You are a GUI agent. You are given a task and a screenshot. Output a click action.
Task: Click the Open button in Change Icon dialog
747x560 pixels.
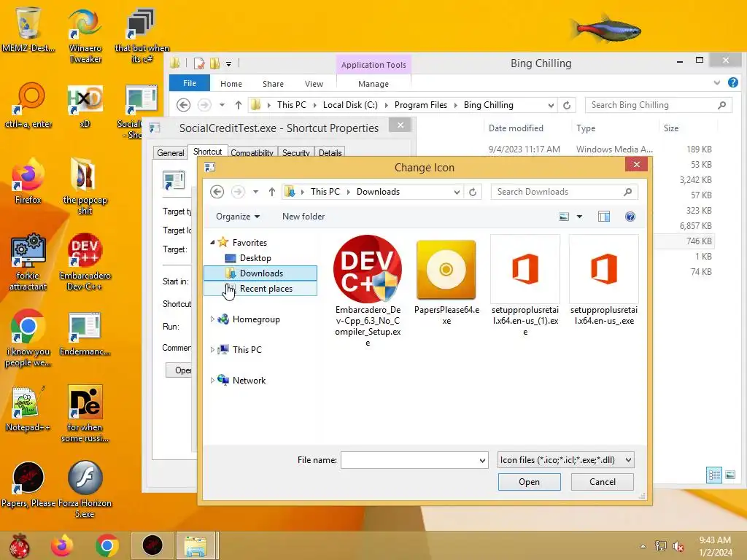[x=530, y=482]
